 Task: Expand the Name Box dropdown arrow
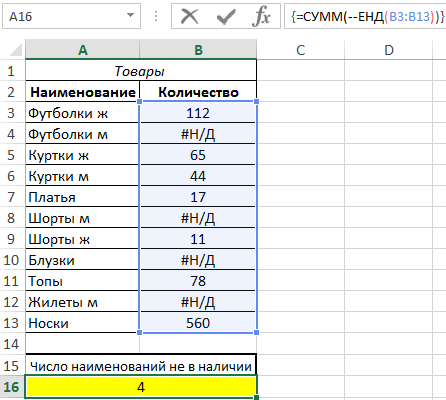click(131, 15)
